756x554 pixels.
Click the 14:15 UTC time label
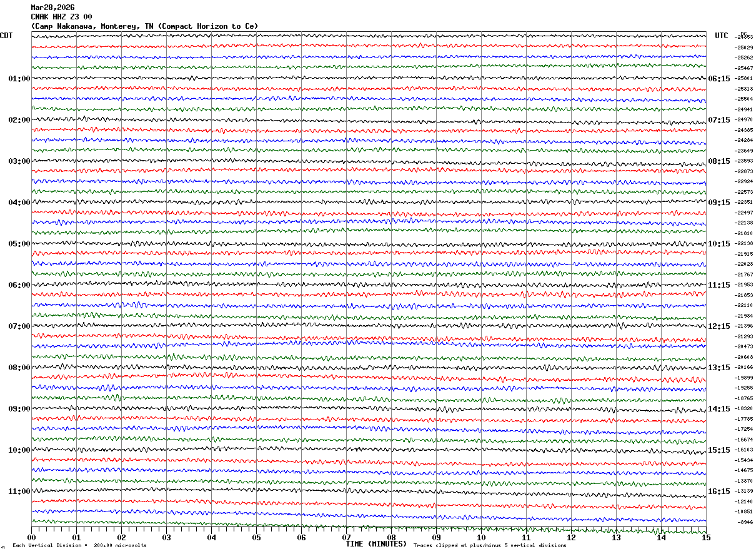click(719, 409)
